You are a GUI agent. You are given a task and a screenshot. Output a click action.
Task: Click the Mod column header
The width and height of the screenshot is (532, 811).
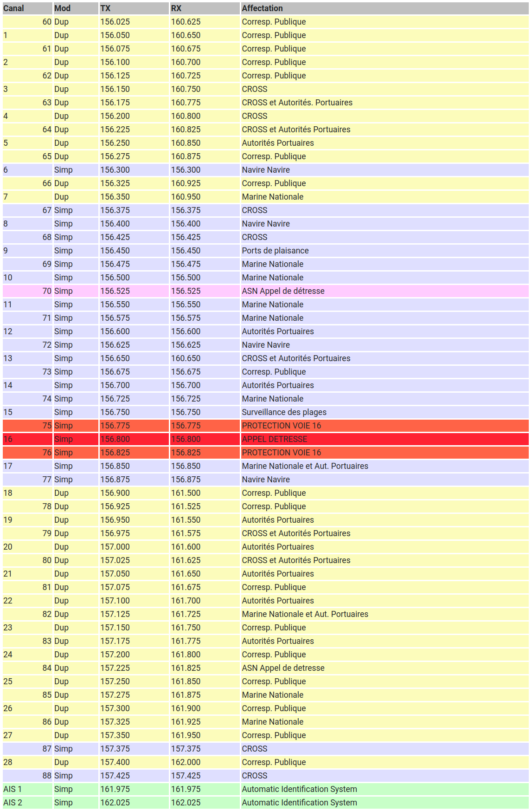75,8
